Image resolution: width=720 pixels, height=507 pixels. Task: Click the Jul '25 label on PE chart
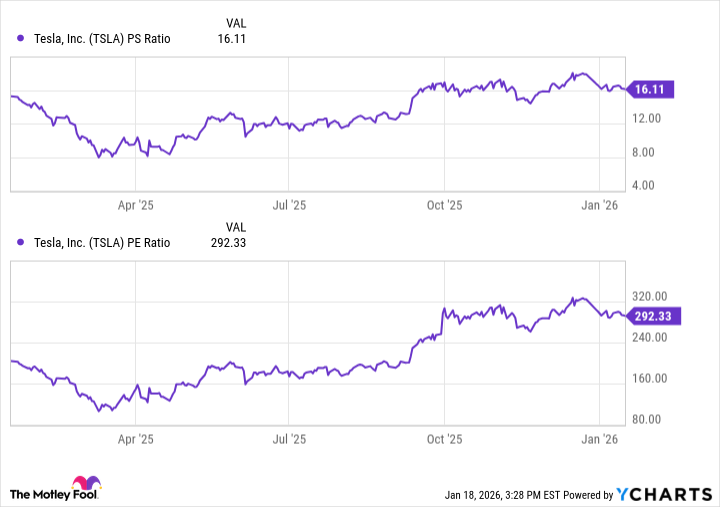tap(289, 439)
